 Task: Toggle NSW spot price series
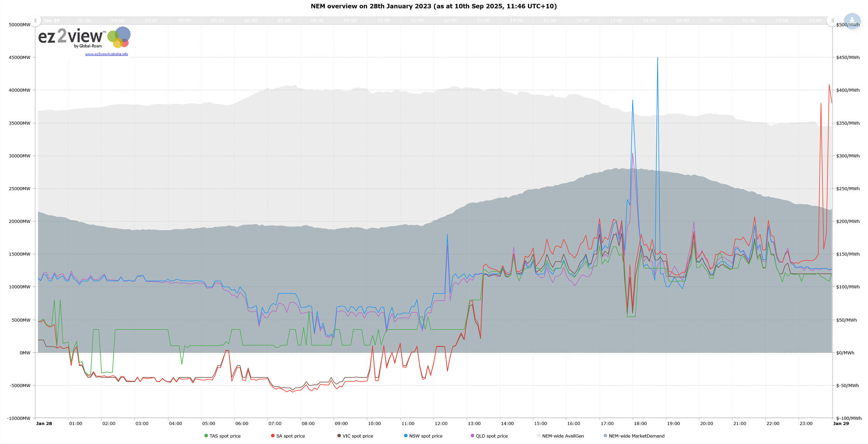[423, 436]
